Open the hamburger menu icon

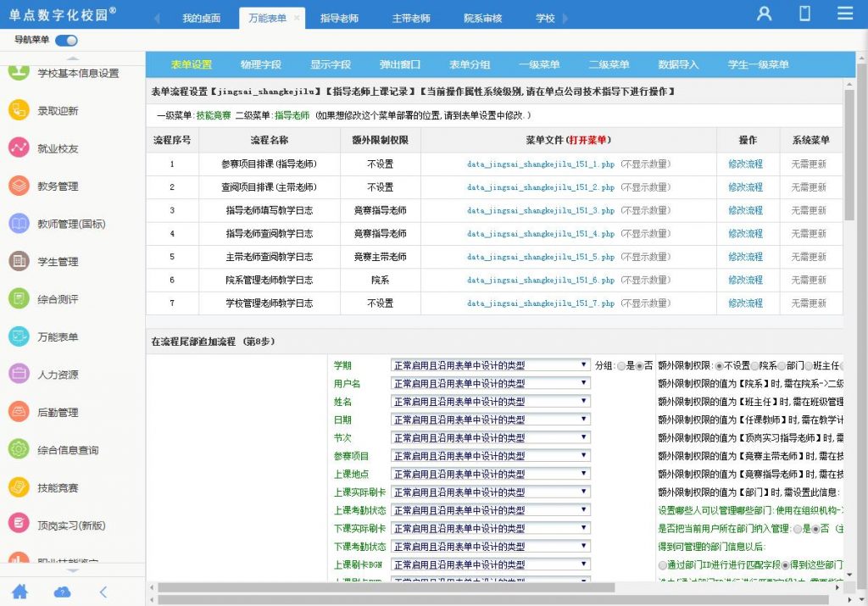click(x=845, y=13)
